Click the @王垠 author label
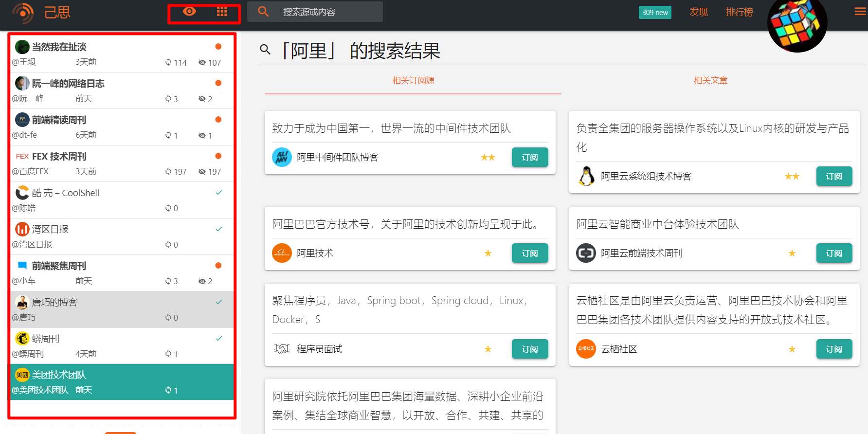This screenshot has height=434, width=868. pos(24,62)
